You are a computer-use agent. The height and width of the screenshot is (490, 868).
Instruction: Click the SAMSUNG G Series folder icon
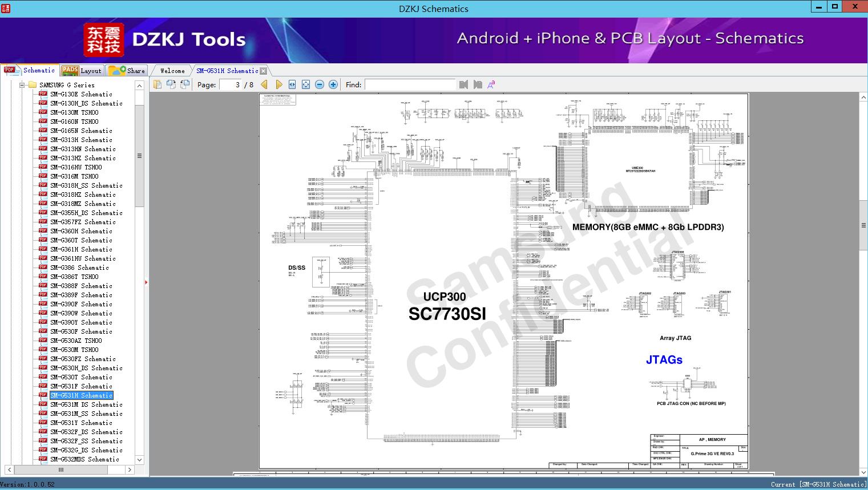33,85
